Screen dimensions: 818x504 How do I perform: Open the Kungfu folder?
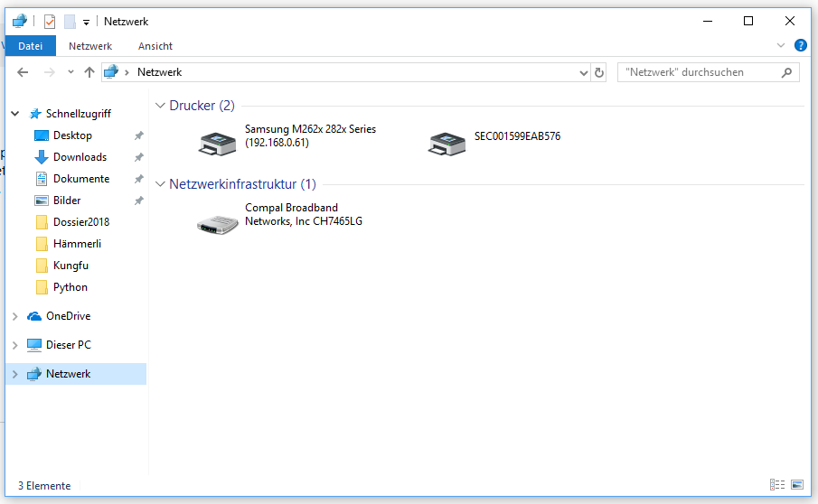[x=71, y=266]
